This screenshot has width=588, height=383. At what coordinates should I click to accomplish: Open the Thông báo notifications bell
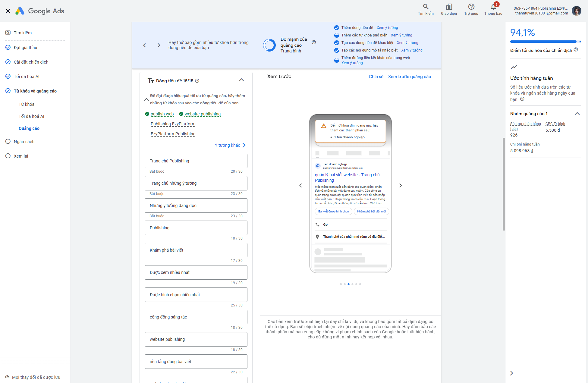493,7
